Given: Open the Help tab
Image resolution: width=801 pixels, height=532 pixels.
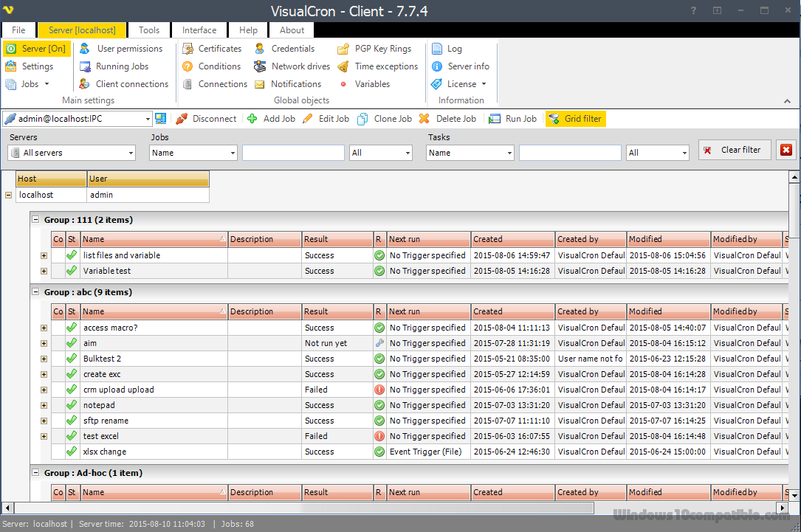Looking at the screenshot, I should pos(248,30).
